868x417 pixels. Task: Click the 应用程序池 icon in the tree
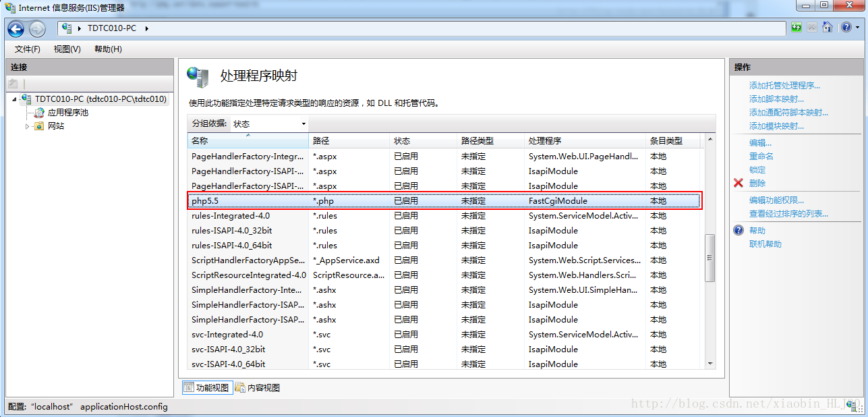coord(40,113)
